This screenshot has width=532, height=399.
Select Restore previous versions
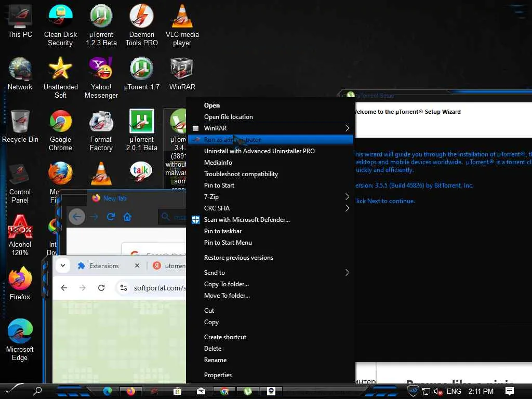coord(270,258)
